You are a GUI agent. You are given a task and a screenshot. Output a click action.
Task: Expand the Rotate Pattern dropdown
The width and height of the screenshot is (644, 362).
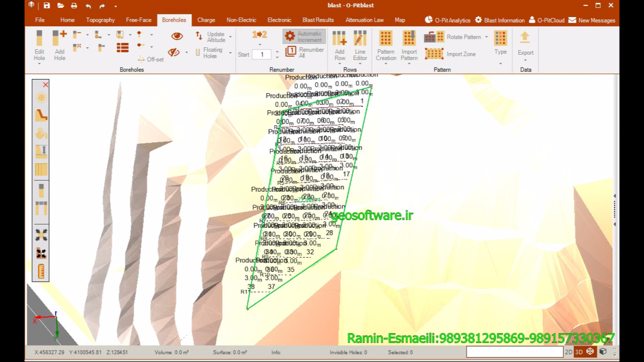coord(486,37)
